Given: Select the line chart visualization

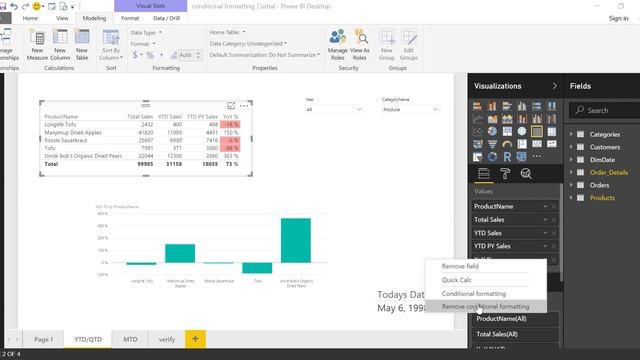Looking at the screenshot, I should pyautogui.click(x=477, y=119).
